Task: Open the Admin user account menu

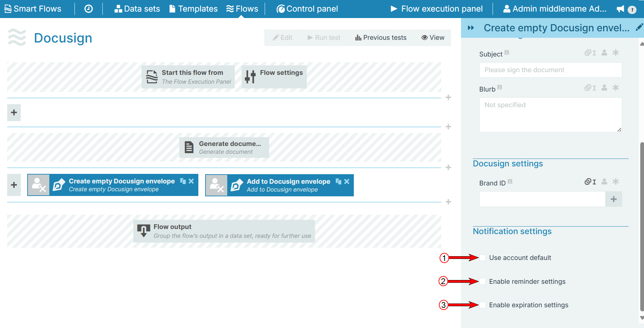Action: click(555, 9)
